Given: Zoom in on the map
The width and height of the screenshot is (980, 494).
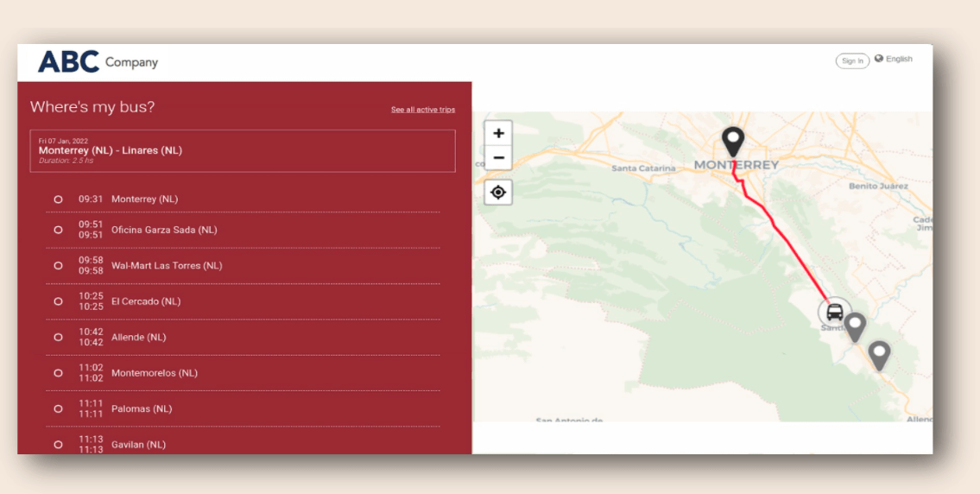Looking at the screenshot, I should pos(498,133).
